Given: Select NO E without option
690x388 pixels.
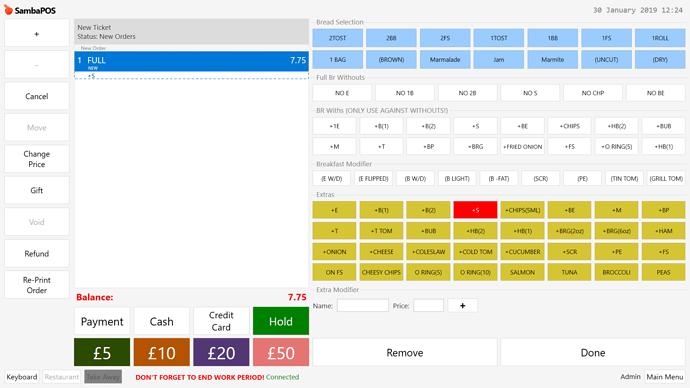Looking at the screenshot, I should pos(342,93).
